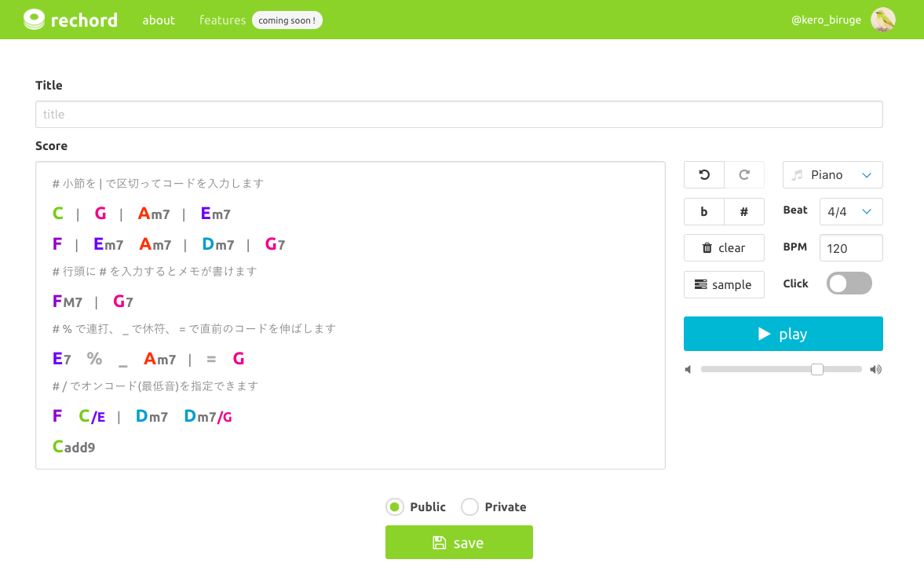Open the Beat 4/4 dropdown

tap(851, 211)
